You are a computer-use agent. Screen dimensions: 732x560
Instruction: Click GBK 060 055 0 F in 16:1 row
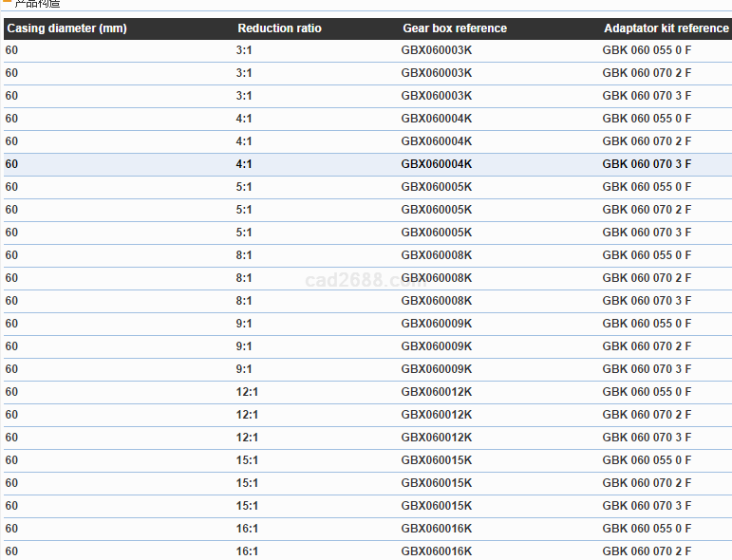647,529
